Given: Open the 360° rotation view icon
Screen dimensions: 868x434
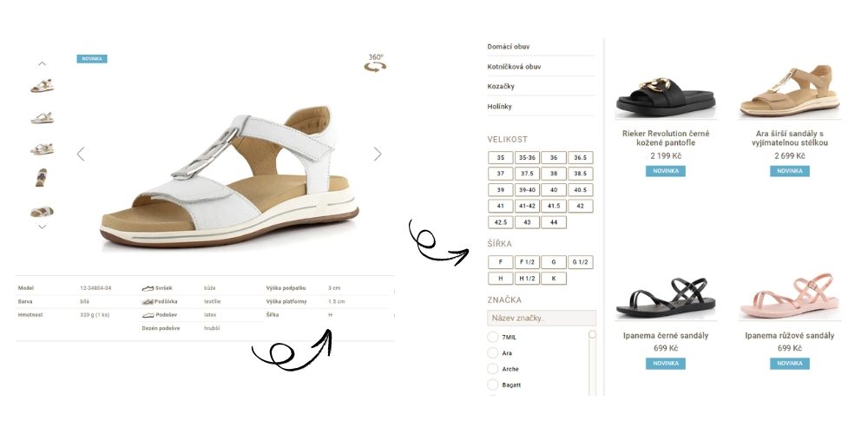Looking at the screenshot, I should point(375,63).
